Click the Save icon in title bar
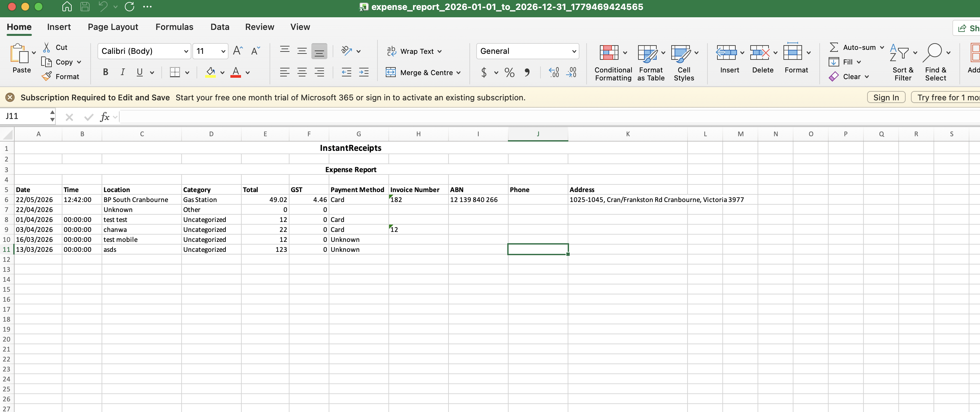This screenshot has width=980, height=412. point(85,7)
